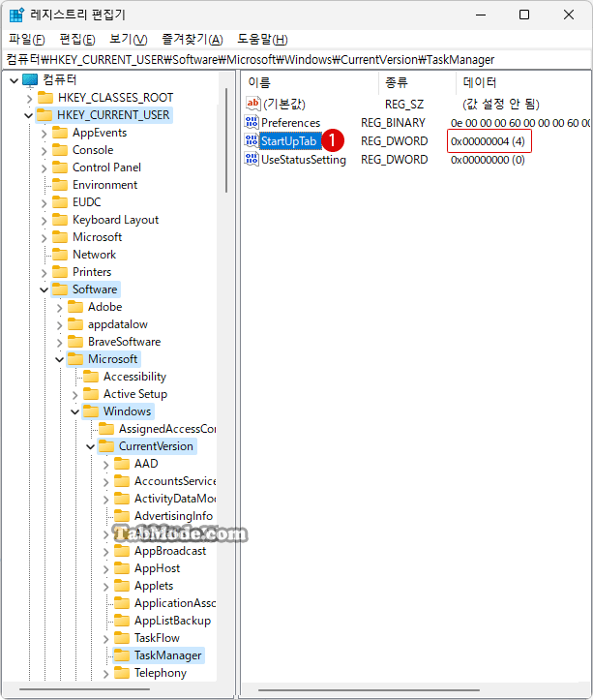This screenshot has width=593, height=700.
Task: Click the Control Panel folder icon
Action: (60, 167)
